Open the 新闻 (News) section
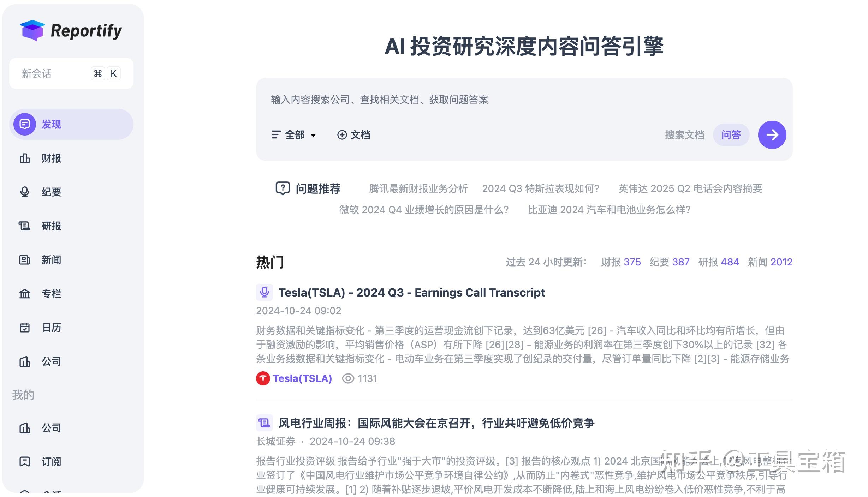The width and height of the screenshot is (868, 497). coord(52,260)
